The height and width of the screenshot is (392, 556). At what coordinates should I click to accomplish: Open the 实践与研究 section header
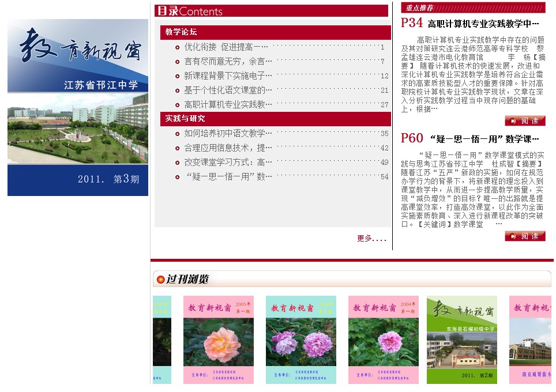point(185,119)
